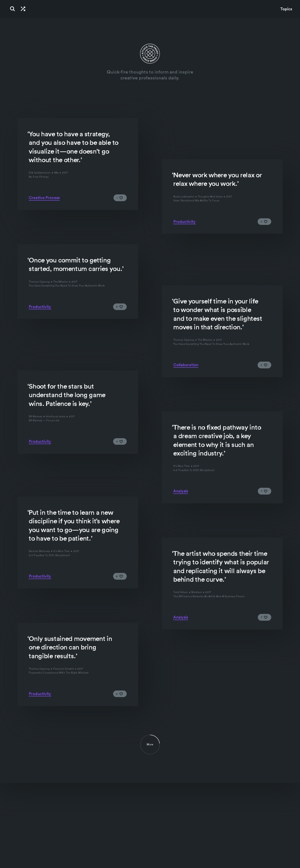Open Analysis link under 'no fixed pathway' quote
The width and height of the screenshot is (300, 868).
[181, 491]
